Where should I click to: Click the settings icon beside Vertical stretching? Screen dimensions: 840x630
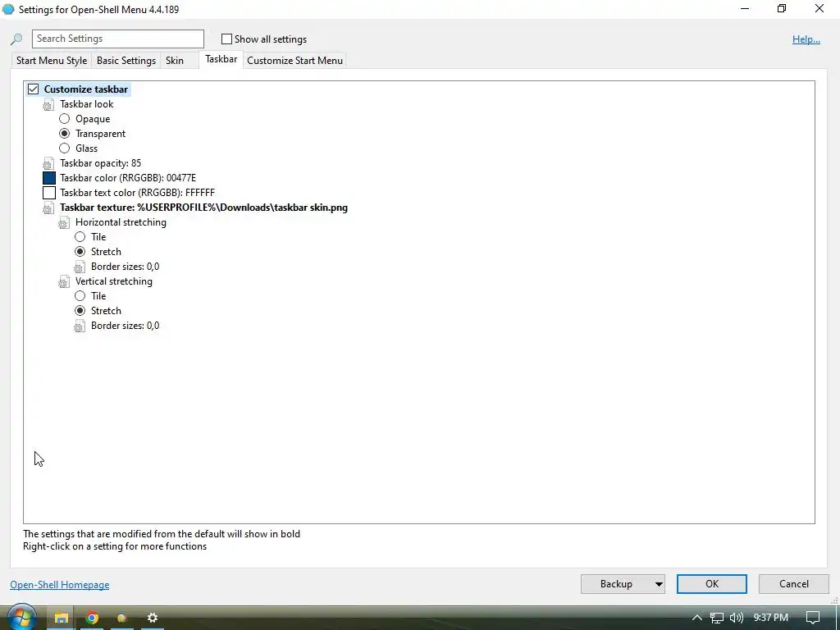tap(64, 281)
